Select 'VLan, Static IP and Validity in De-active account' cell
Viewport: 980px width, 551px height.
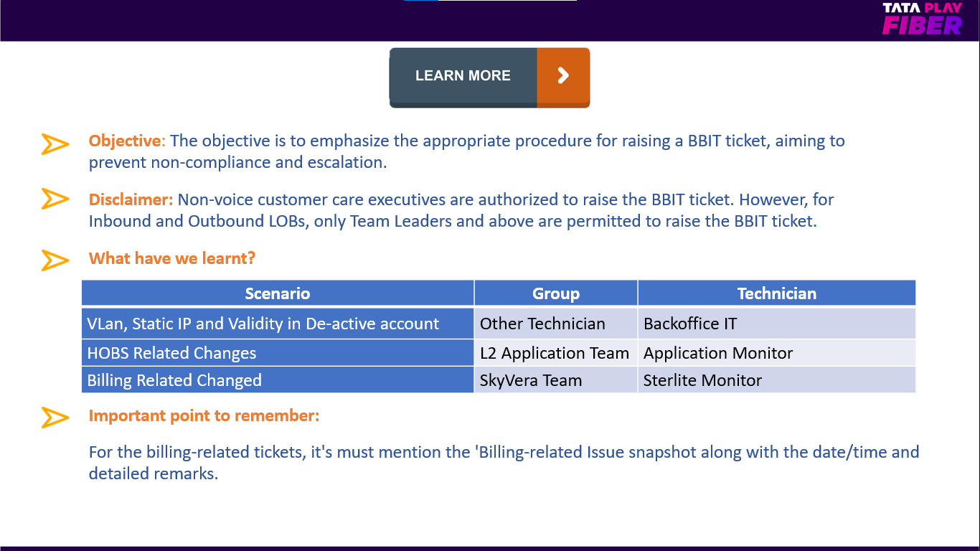pyautogui.click(x=278, y=324)
